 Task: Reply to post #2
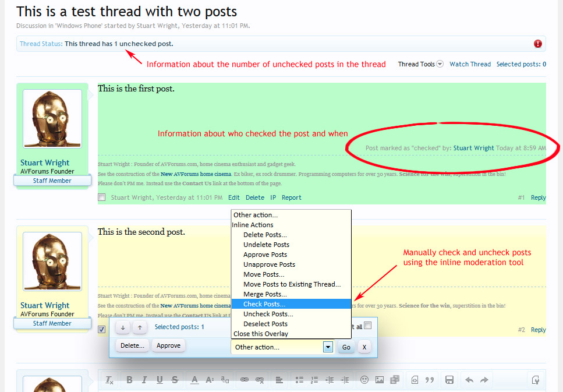[539, 330]
